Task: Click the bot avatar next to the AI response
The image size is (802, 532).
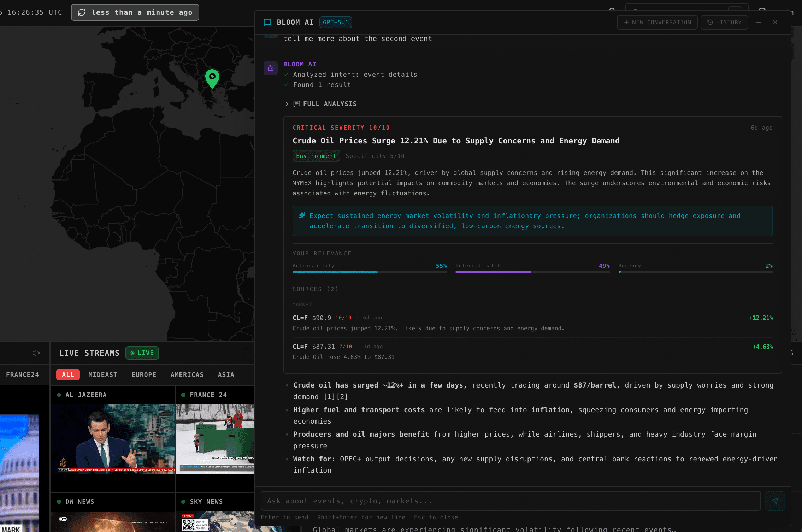Action: coord(270,68)
